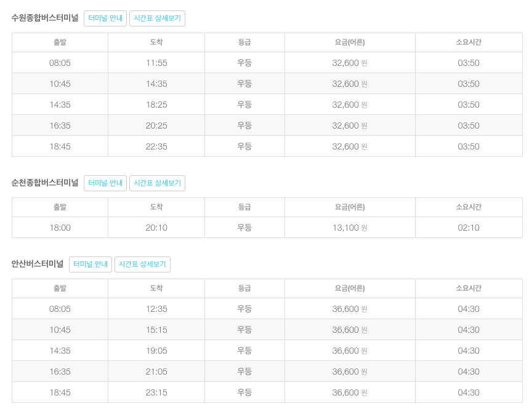This screenshot has height=417, width=532.
Task: Click 수원 arrival time 14:35
Action: point(156,84)
